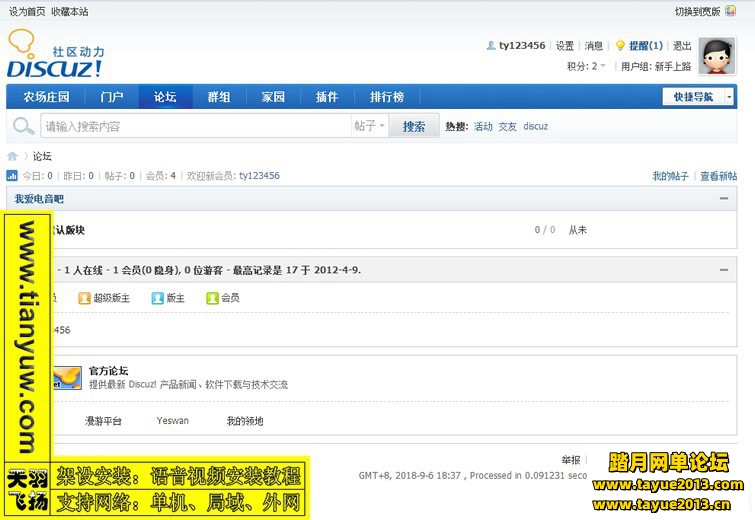
Task: Select the 论坛 forum tab
Action: [x=165, y=97]
